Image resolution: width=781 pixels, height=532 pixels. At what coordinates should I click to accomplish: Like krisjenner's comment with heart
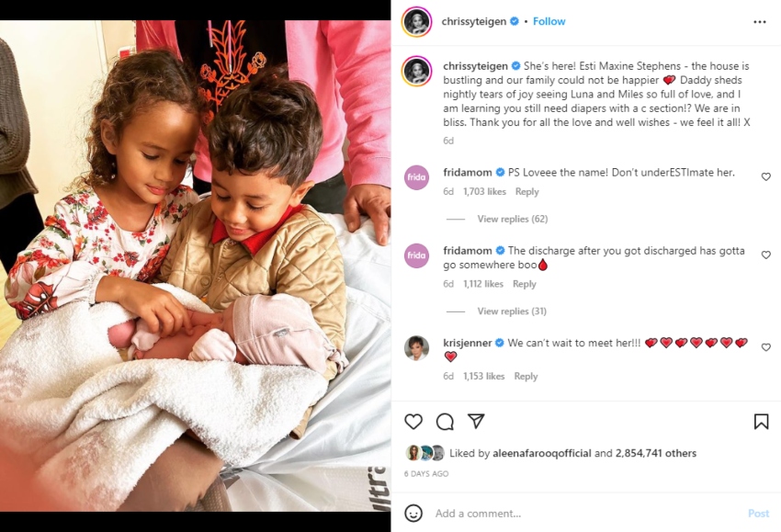766,346
